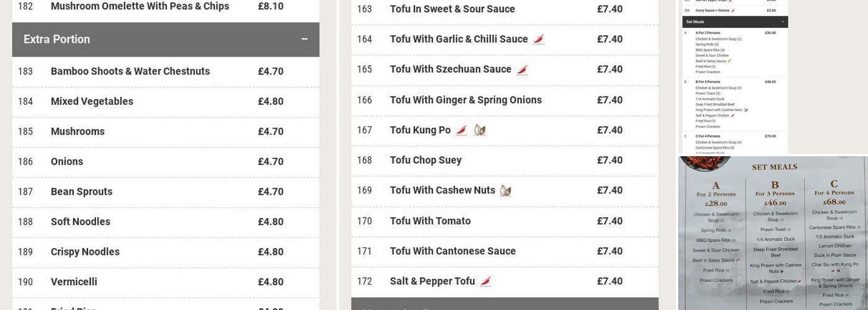Select Tofu With Tomato
Viewport: 868px width, 310px height.
click(x=430, y=221)
